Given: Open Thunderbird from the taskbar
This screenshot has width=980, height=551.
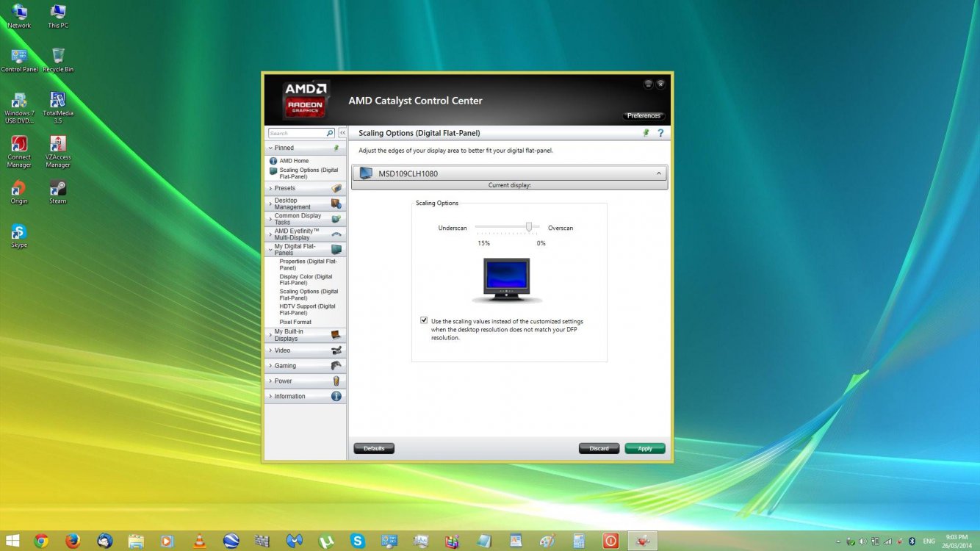Looking at the screenshot, I should pos(104,541).
